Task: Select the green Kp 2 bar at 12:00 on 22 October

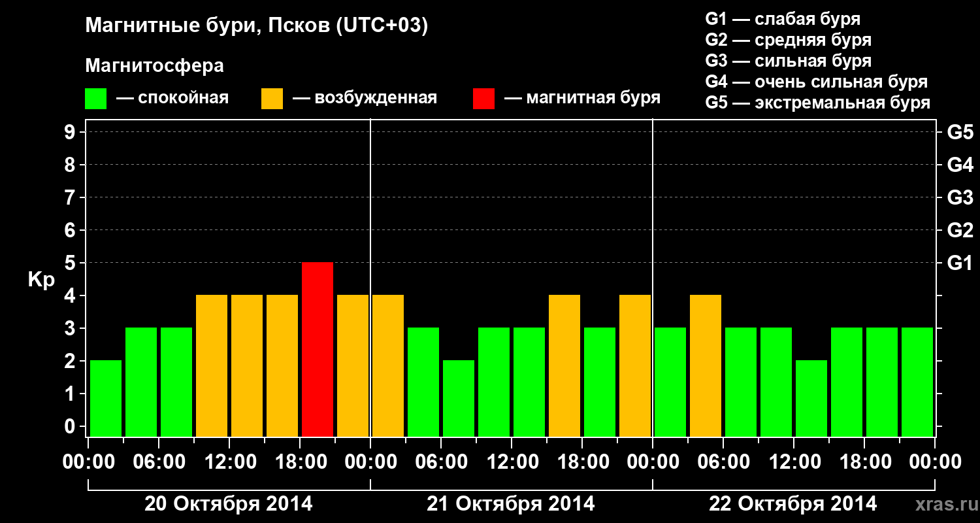Action: 811,398
